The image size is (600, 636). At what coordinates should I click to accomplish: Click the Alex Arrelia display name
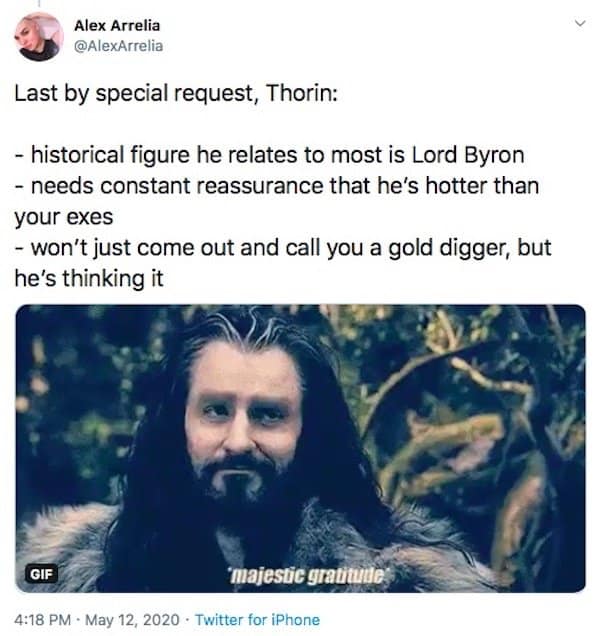click(117, 26)
